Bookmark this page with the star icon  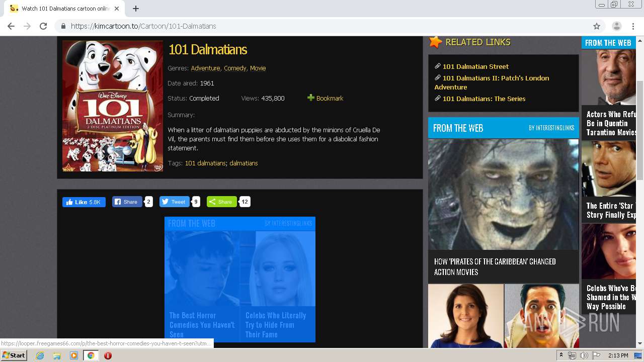597,26
